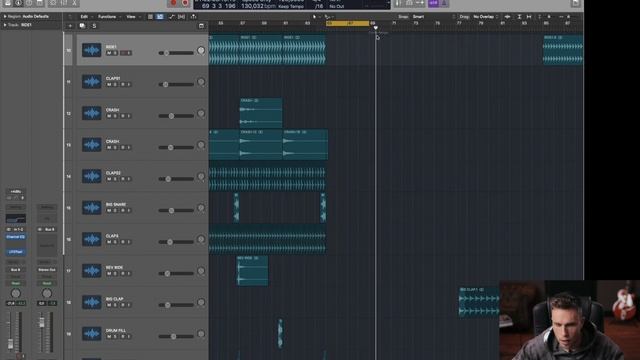Mute the CRASH track on row 12
Image resolution: width=640 pixels, height=360 pixels.
coord(109,116)
